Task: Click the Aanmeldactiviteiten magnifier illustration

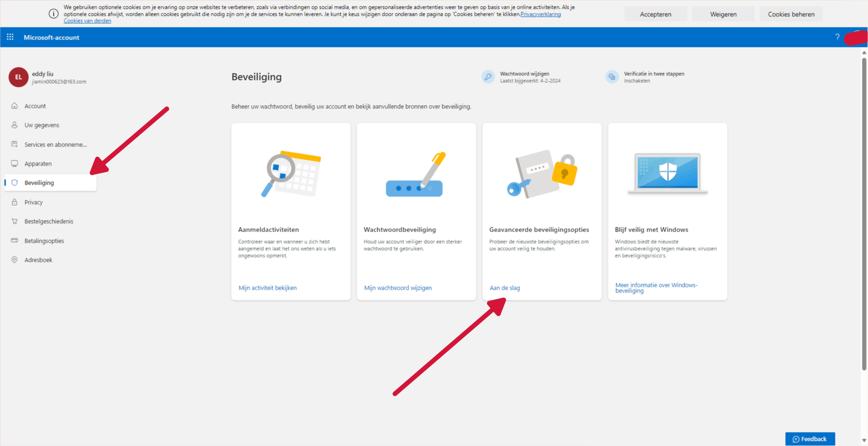Action: (x=291, y=174)
